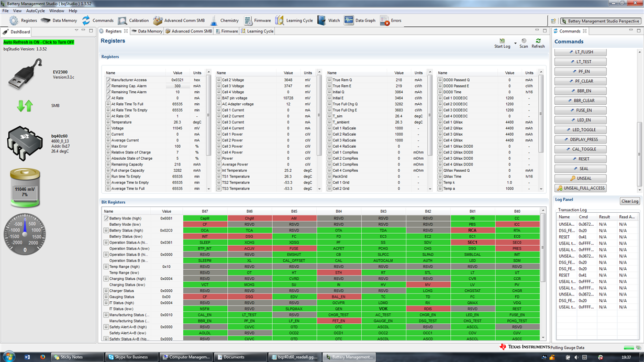644x362 pixels.
Task: Open the Errors tool
Action: point(390,20)
